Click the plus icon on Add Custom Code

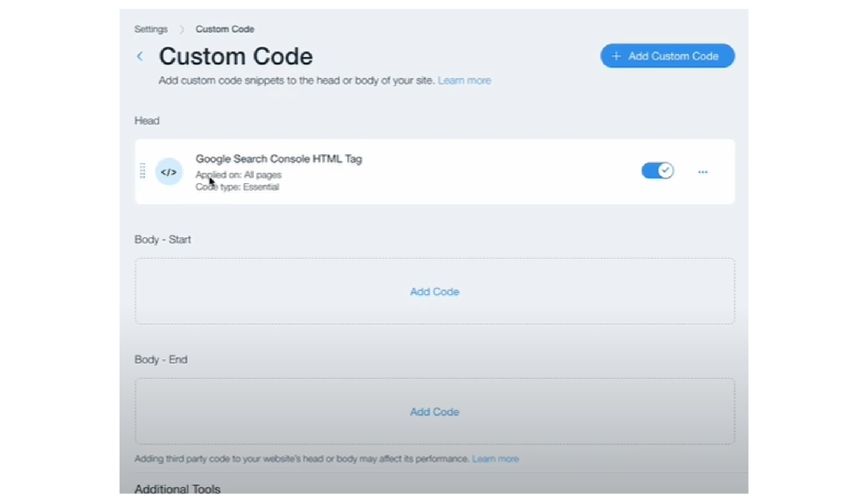point(615,56)
